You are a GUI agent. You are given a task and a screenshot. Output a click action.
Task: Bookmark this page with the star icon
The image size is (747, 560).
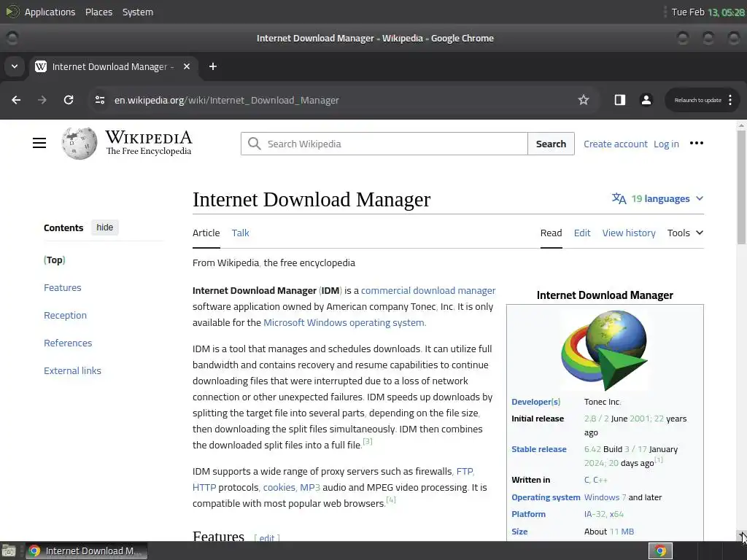583,100
